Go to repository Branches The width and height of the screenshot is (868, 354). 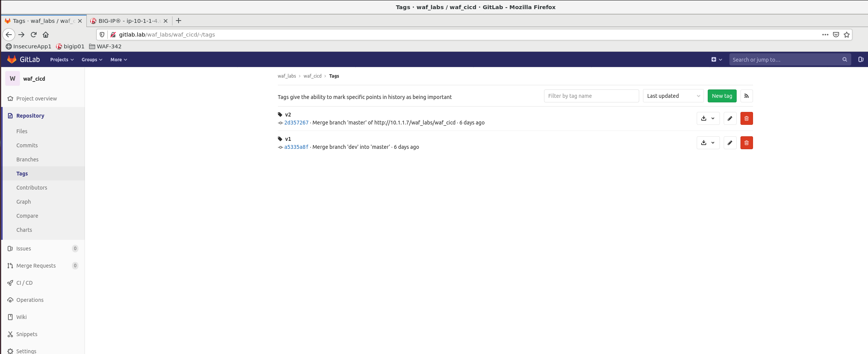27,159
